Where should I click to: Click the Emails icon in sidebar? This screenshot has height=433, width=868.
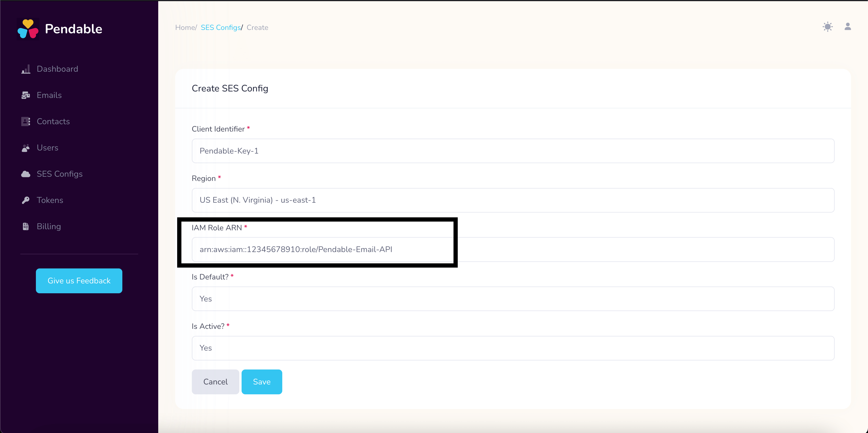(x=25, y=95)
